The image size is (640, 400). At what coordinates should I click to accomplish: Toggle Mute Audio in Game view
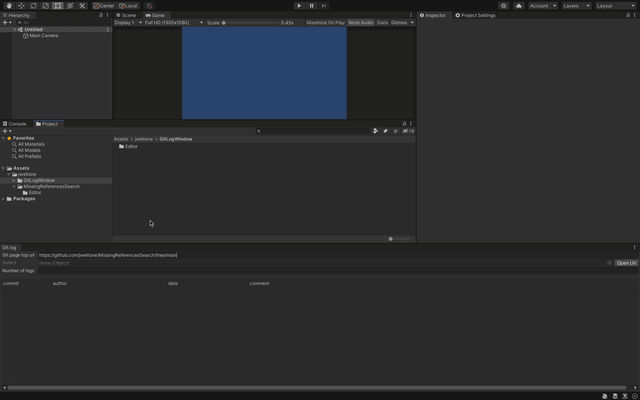point(361,22)
